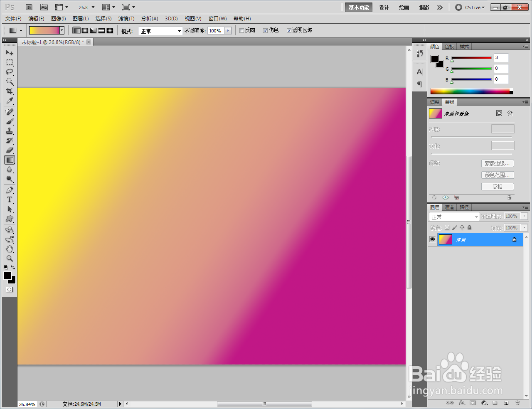Select the Pen tool
Image resolution: width=532 pixels, height=409 pixels.
click(10, 190)
